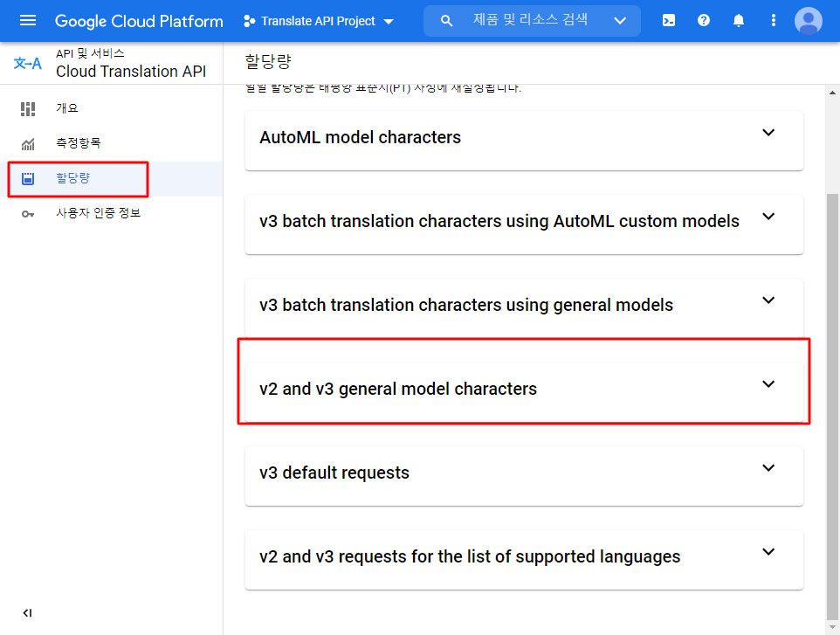This screenshot has width=840, height=635.
Task: Expand AutoML model characters chevron
Action: 768,133
